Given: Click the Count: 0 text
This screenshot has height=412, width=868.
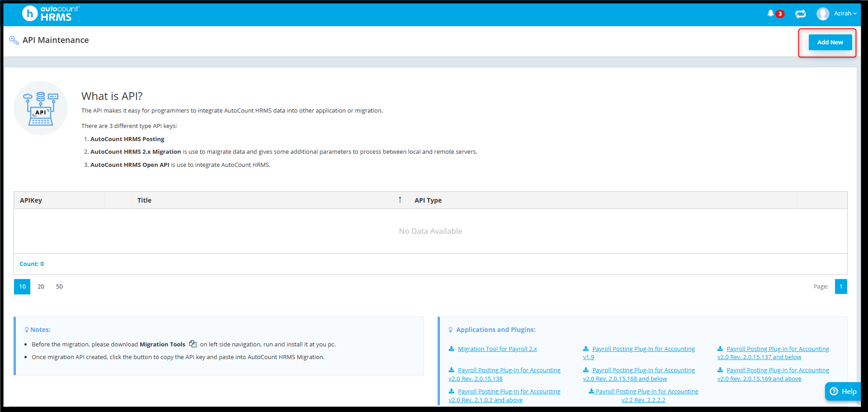Looking at the screenshot, I should 32,264.
